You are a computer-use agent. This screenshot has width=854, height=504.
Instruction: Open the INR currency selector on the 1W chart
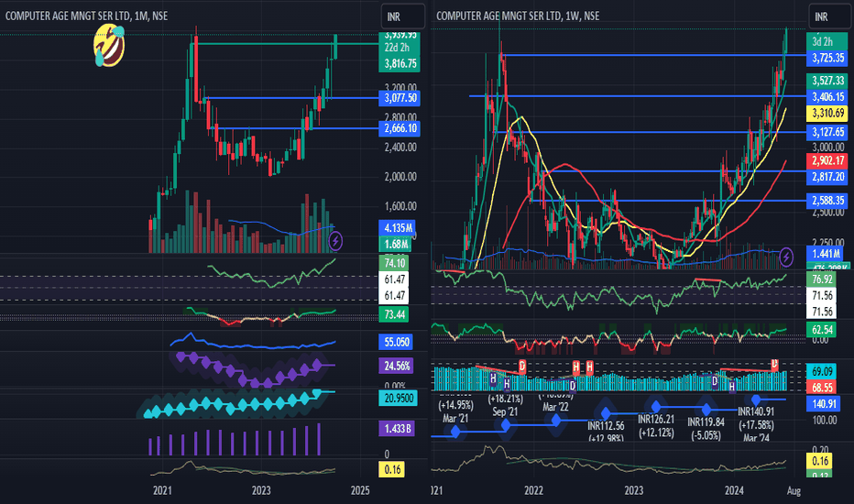(829, 16)
